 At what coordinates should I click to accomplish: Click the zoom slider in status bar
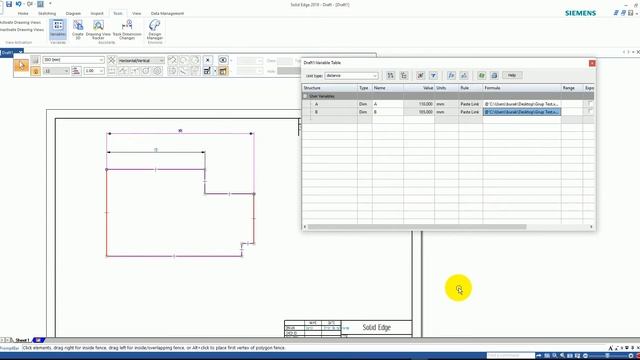608,356
